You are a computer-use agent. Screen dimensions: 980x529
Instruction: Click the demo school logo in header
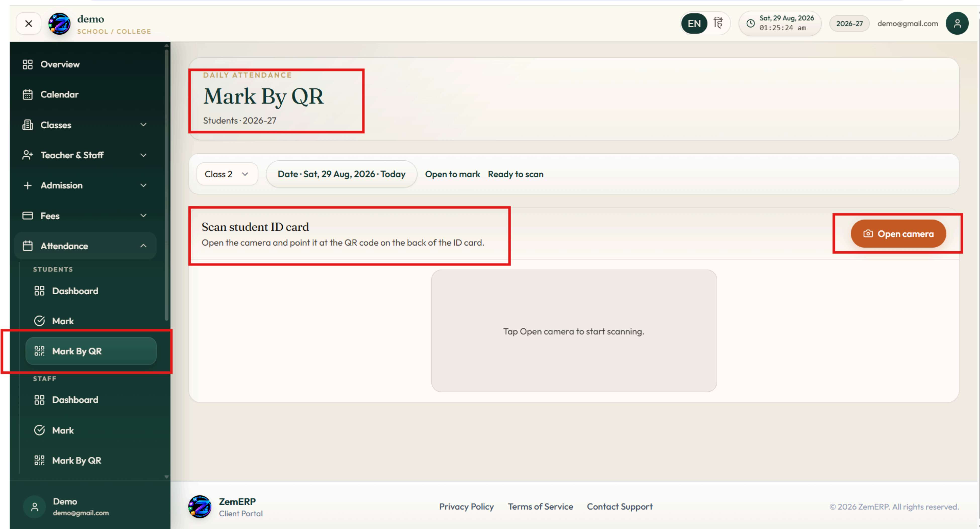59,24
